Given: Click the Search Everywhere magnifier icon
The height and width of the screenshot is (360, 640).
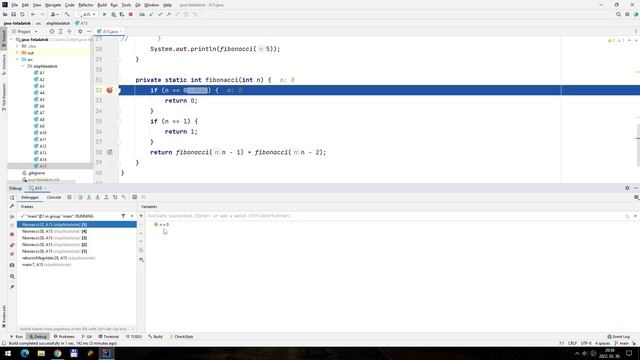Looking at the screenshot, I should (618, 14).
